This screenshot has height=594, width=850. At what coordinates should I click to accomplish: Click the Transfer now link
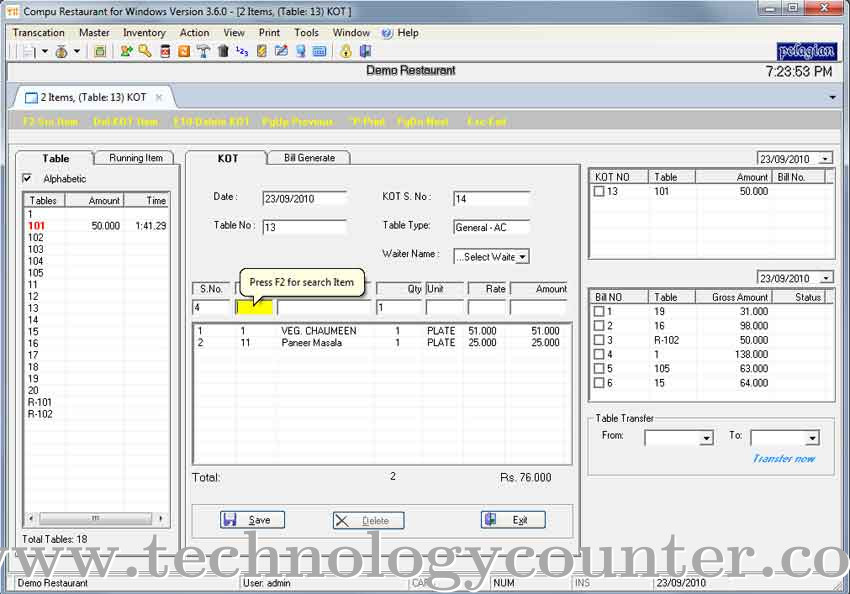[x=784, y=459]
